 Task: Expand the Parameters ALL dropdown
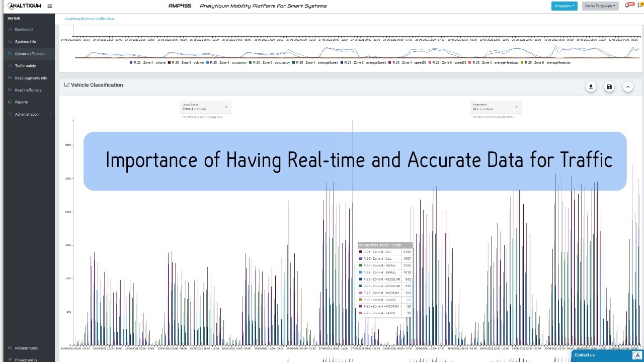click(495, 107)
